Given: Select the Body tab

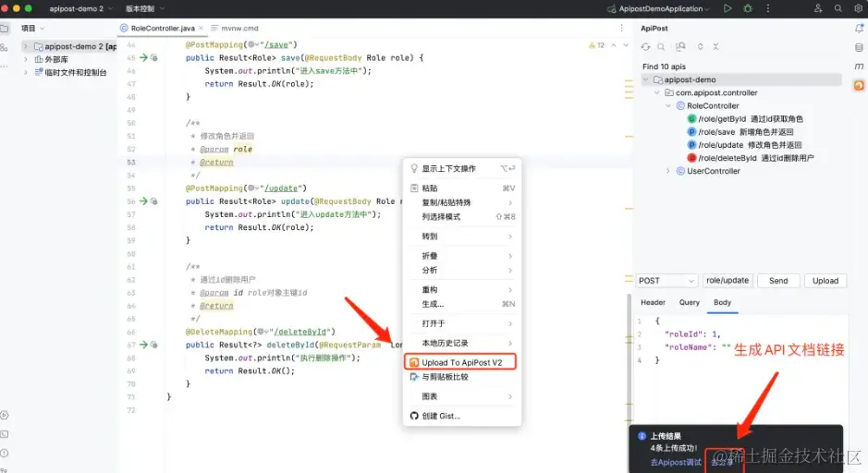Looking at the screenshot, I should (x=723, y=303).
